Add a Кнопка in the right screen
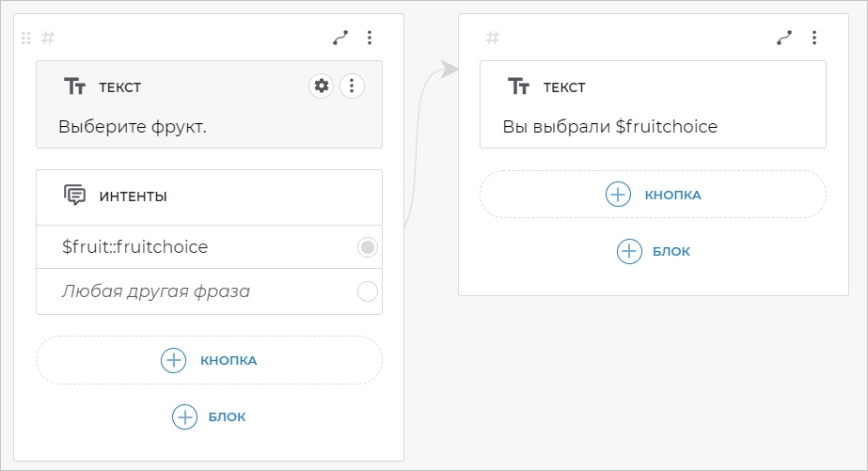This screenshot has height=471, width=868. tap(653, 195)
